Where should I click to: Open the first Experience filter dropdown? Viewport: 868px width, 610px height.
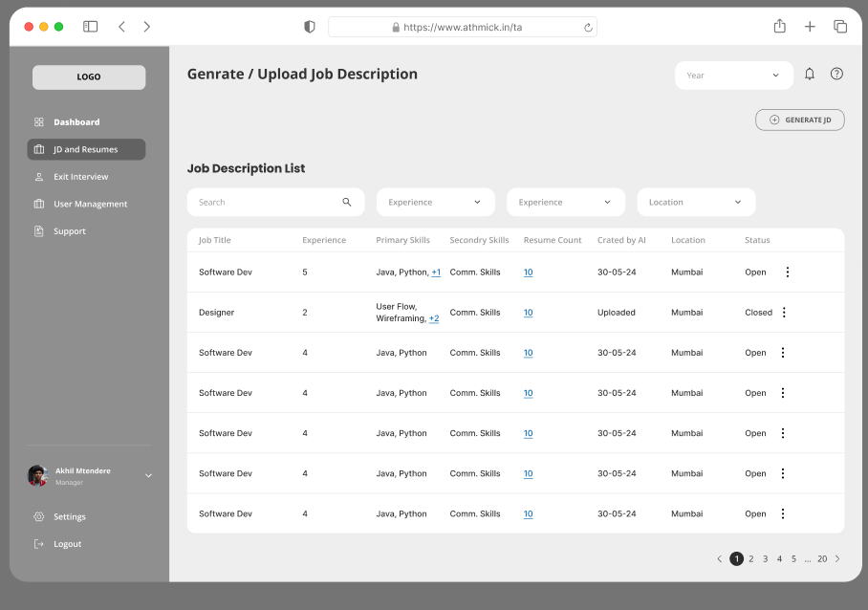point(435,202)
